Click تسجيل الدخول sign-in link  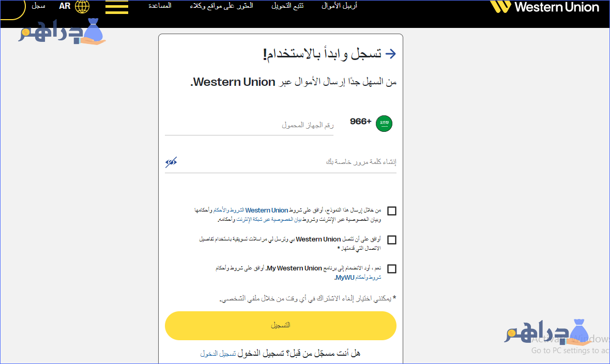coord(218,354)
